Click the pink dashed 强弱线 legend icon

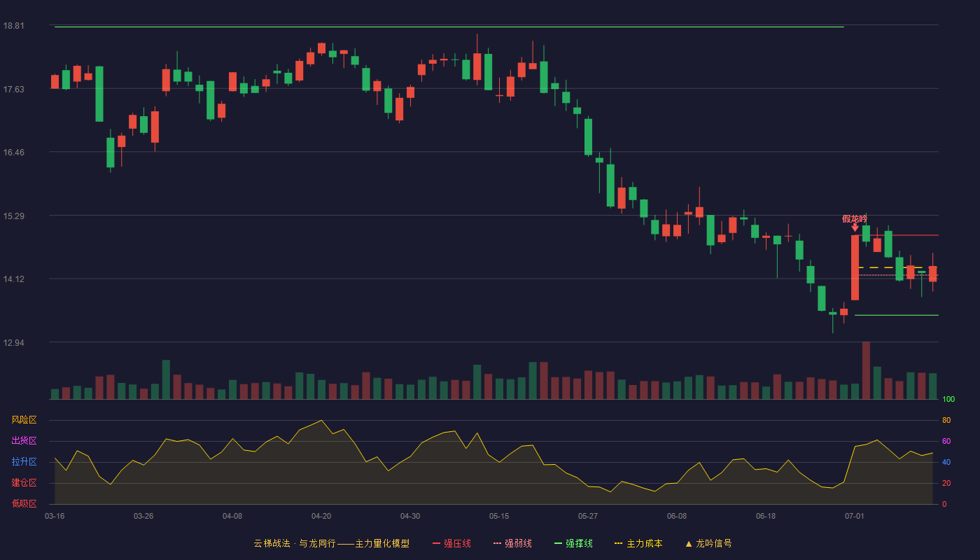497,543
